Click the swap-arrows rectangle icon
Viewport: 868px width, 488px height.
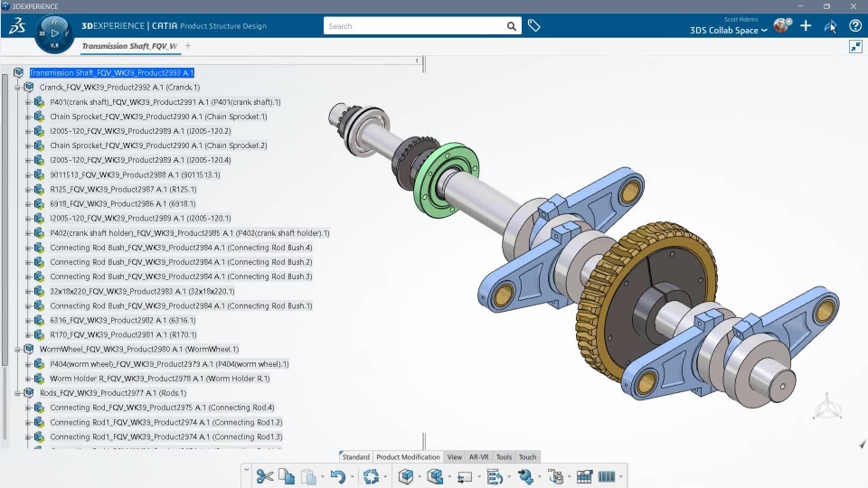click(x=465, y=477)
